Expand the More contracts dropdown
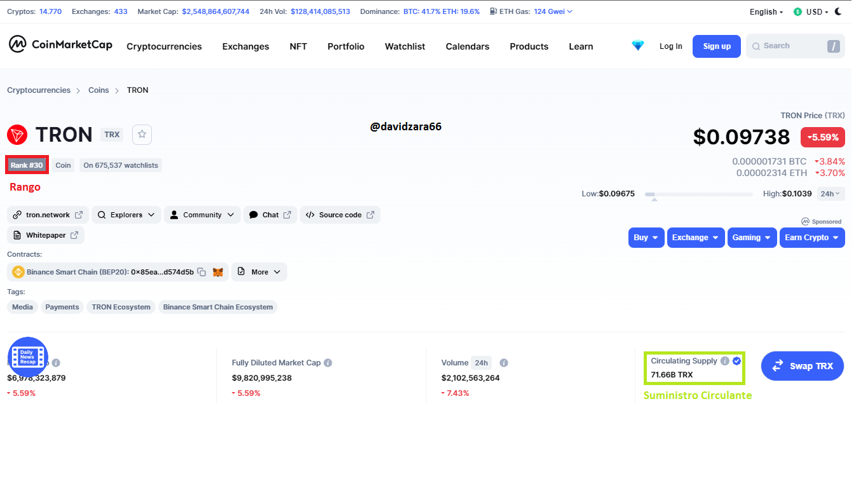The height and width of the screenshot is (488, 868). tap(259, 272)
